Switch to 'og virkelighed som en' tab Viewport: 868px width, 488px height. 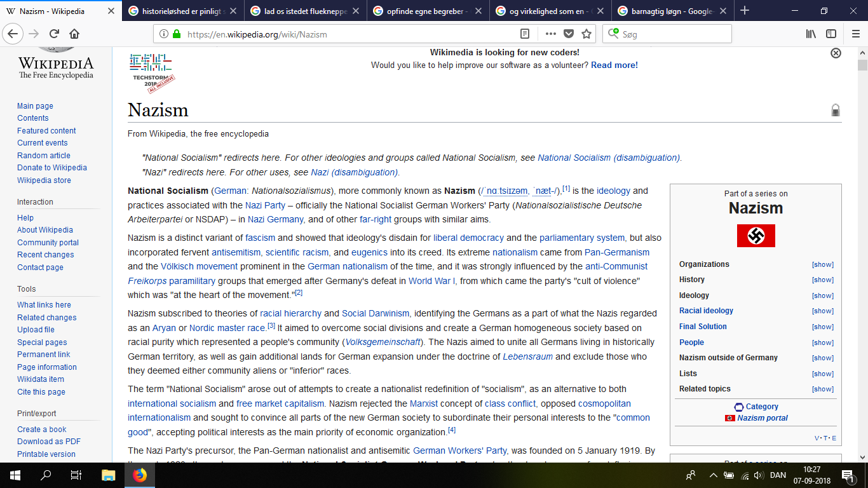550,11
